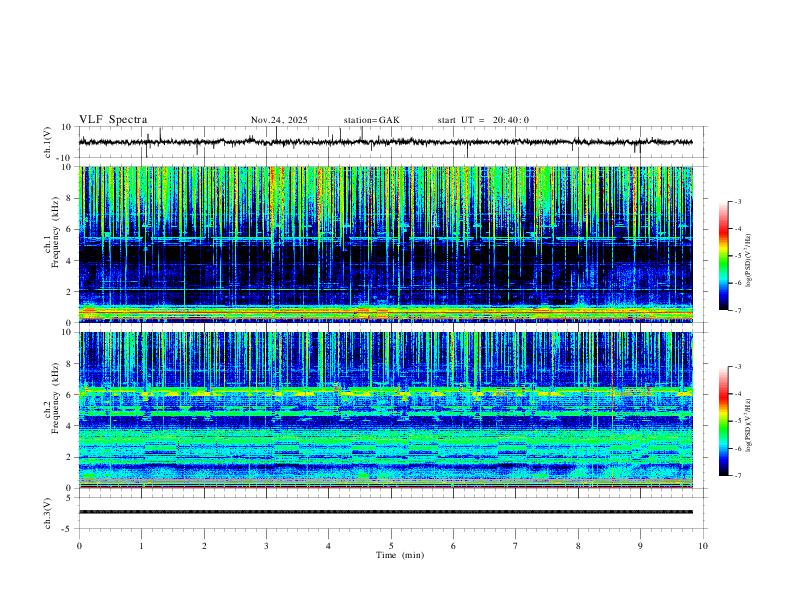Image resolution: width=792 pixels, height=612 pixels.
Task: Click the "-7" value on ch.1 colorbar
Action: (737, 310)
